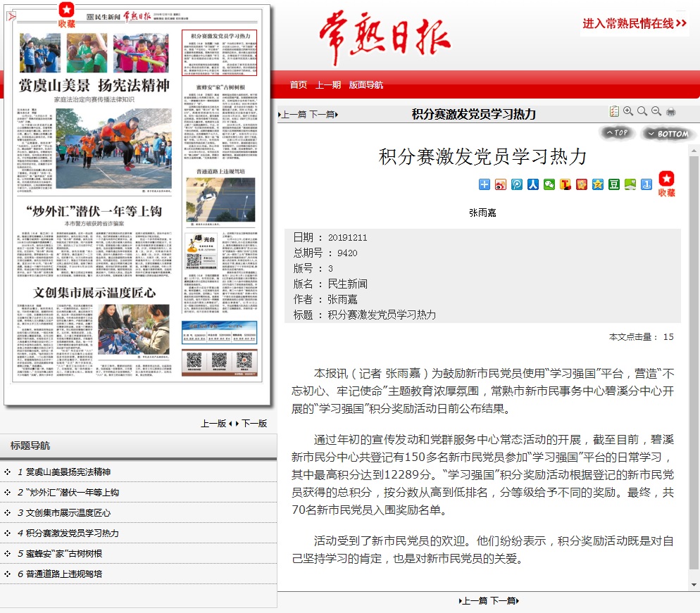The image size is (700, 613).
Task: Click the road aerial photo on the page image
Action: point(220,199)
